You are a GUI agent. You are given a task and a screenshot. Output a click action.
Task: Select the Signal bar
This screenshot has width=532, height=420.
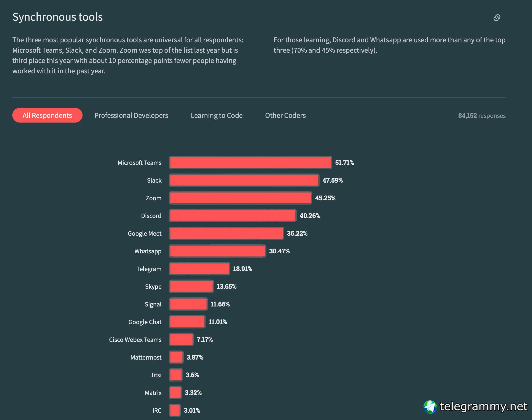click(188, 304)
